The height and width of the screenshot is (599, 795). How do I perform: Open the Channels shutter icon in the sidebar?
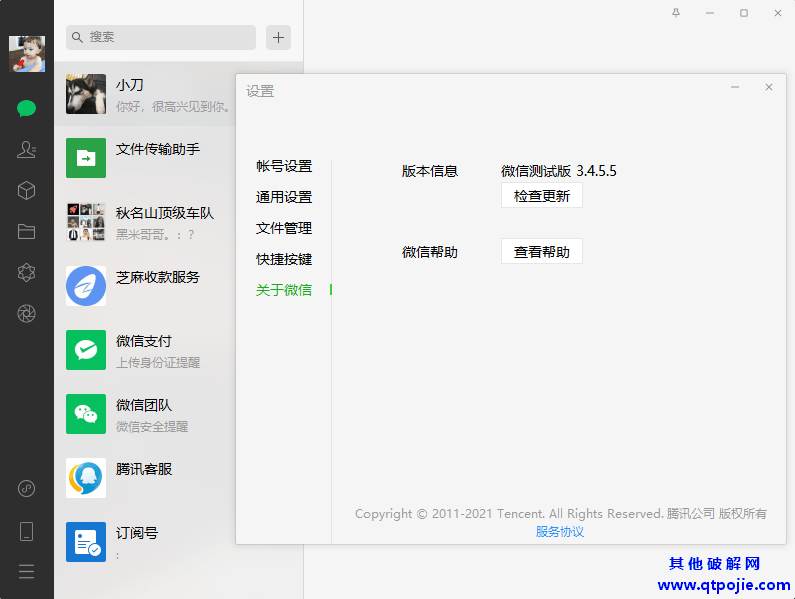26,313
